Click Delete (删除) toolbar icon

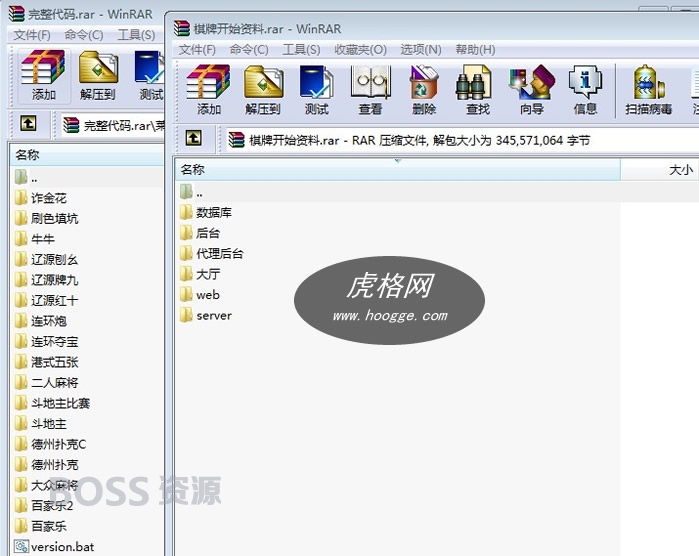[424, 90]
